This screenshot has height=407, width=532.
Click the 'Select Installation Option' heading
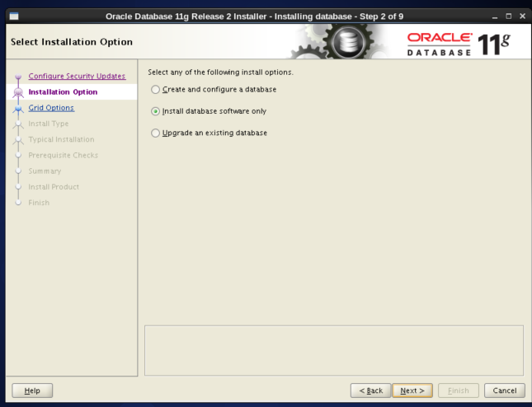[x=72, y=42]
